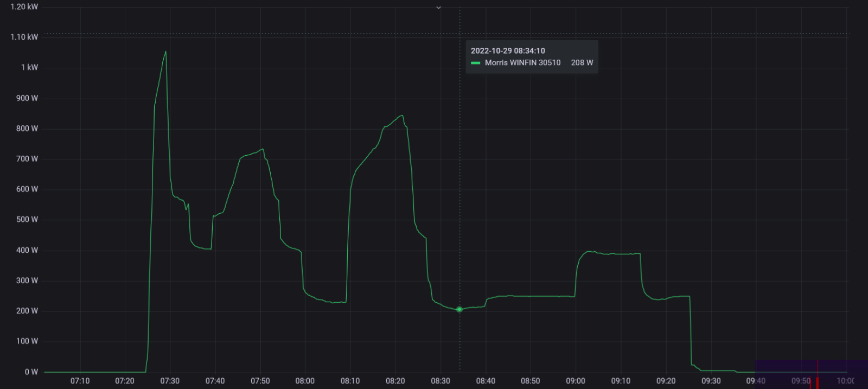This screenshot has height=389, width=868.
Task: Click the 09:20 time axis label
Action: [666, 381]
